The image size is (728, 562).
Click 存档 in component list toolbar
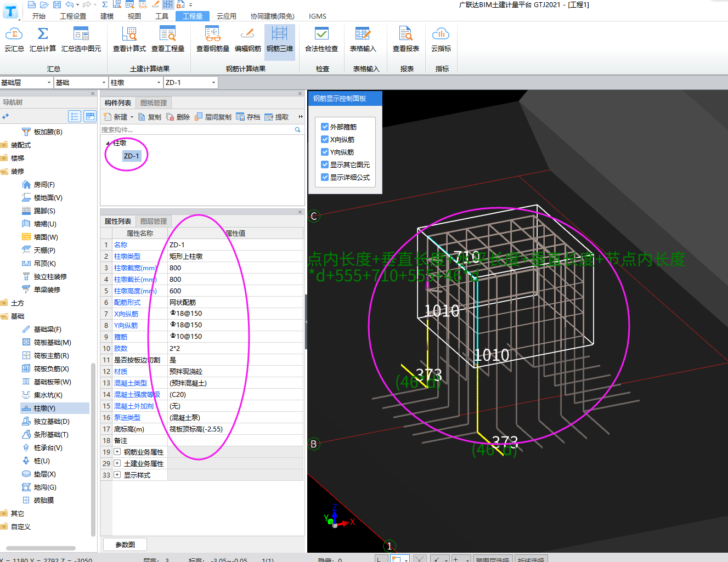click(248, 117)
